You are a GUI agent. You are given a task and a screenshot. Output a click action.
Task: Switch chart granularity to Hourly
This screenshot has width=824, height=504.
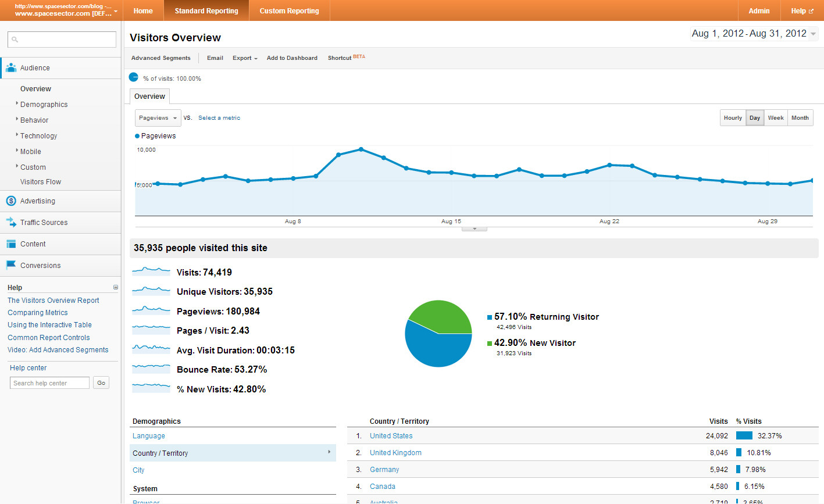point(733,118)
